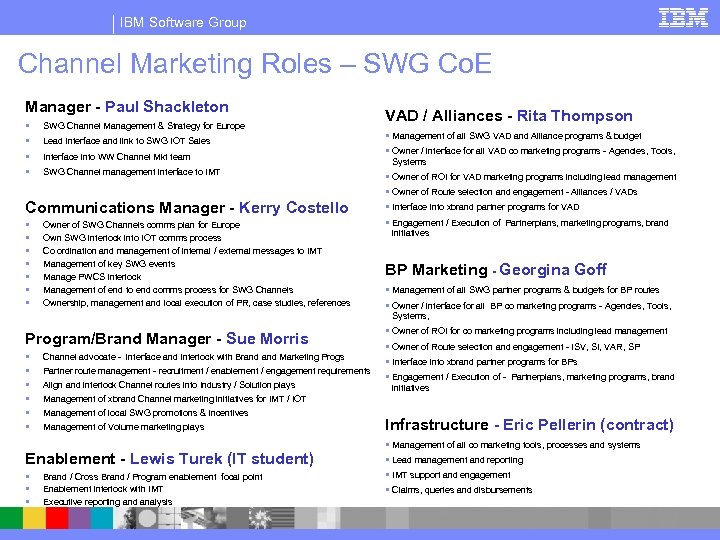Select 'IMT support and engagement' bullet
The image size is (720, 540).
451,475
